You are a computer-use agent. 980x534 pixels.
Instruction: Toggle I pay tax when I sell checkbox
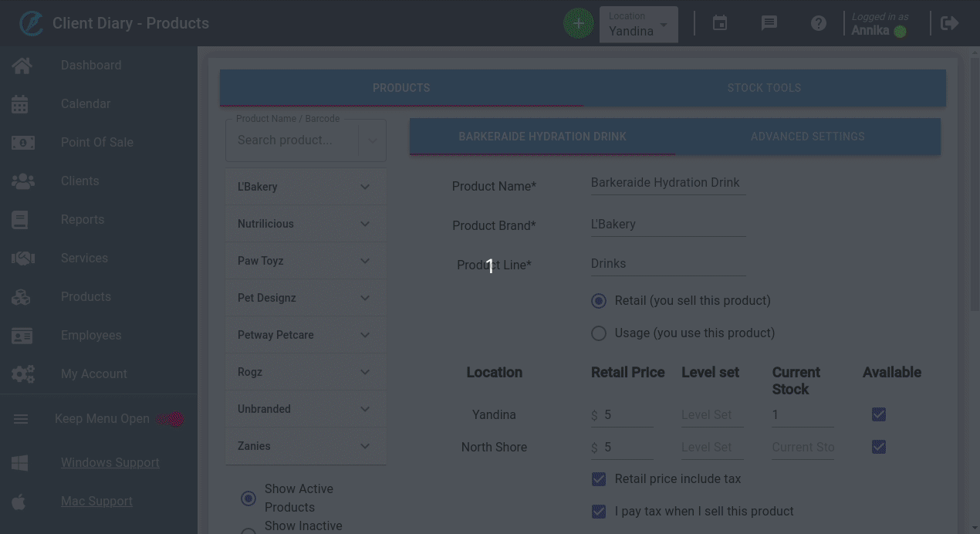[599, 512]
